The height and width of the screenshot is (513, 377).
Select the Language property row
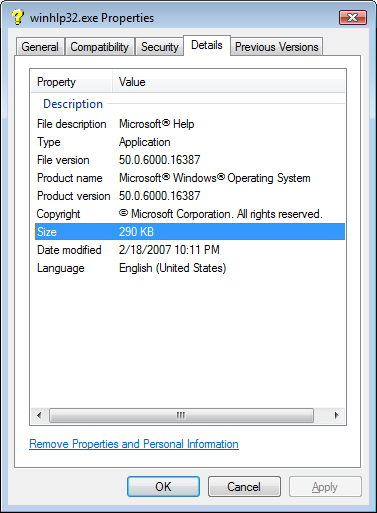pyautogui.click(x=190, y=268)
